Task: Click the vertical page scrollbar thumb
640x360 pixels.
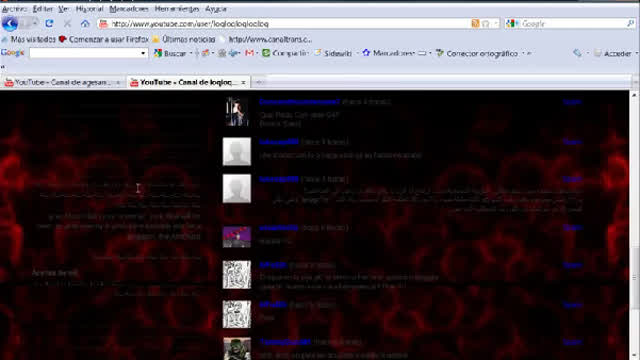Action: 634,278
